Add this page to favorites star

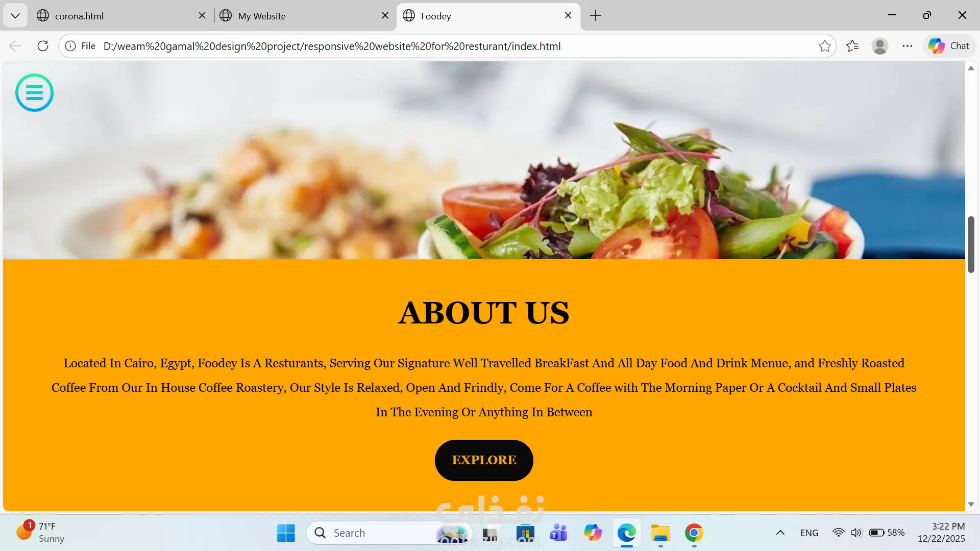824,46
